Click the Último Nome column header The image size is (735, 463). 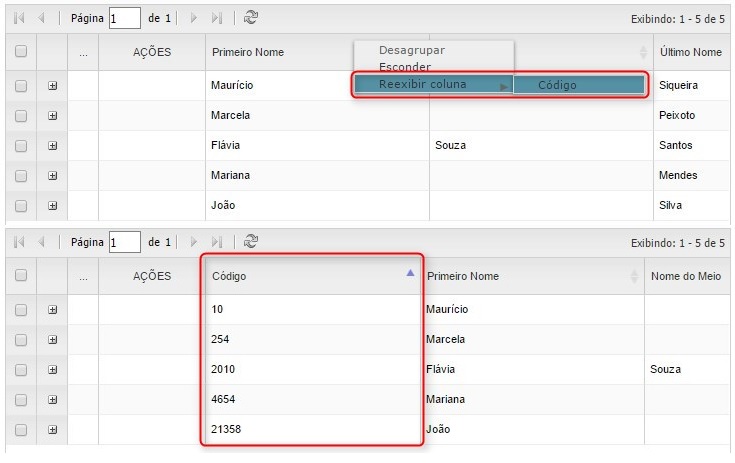pos(691,52)
